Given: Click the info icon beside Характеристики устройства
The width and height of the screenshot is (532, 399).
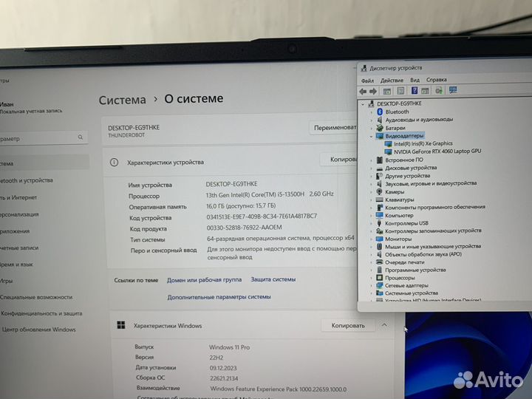Looking at the screenshot, I should pyautogui.click(x=114, y=162).
